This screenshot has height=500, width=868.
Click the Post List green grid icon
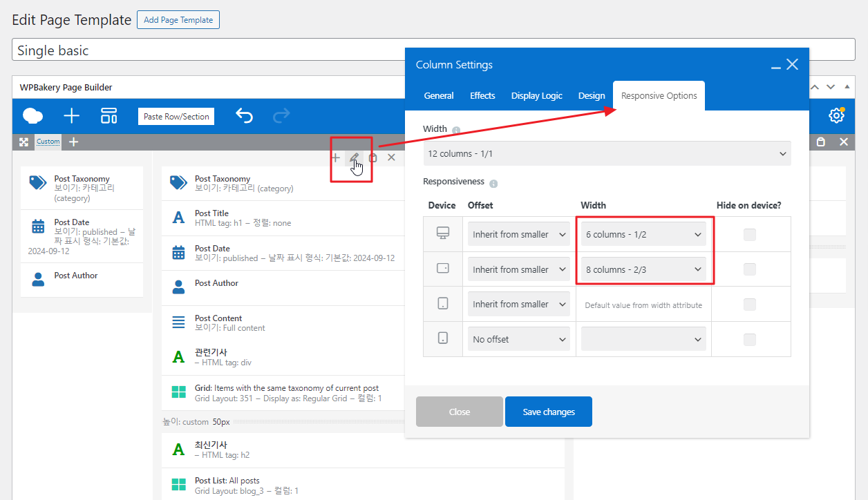pyautogui.click(x=178, y=485)
